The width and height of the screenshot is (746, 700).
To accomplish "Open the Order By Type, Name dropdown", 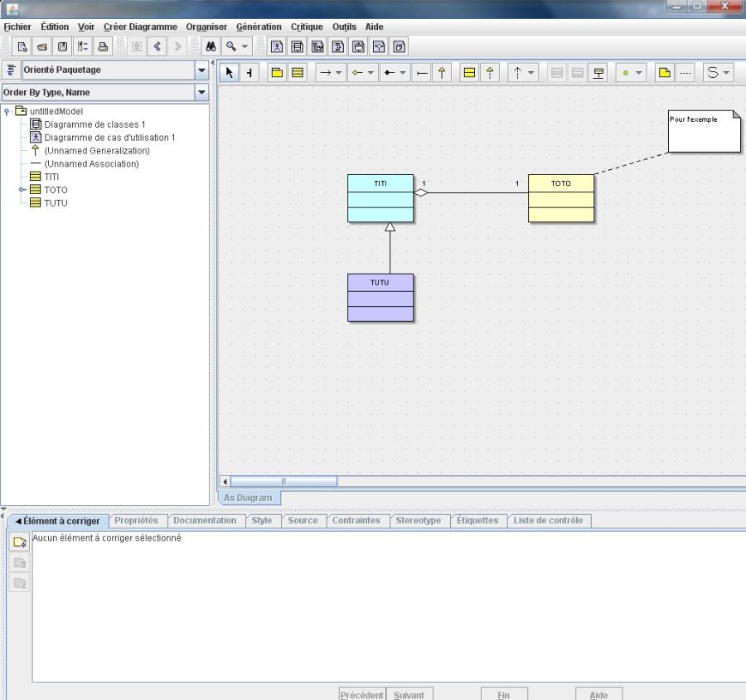I will 201,92.
